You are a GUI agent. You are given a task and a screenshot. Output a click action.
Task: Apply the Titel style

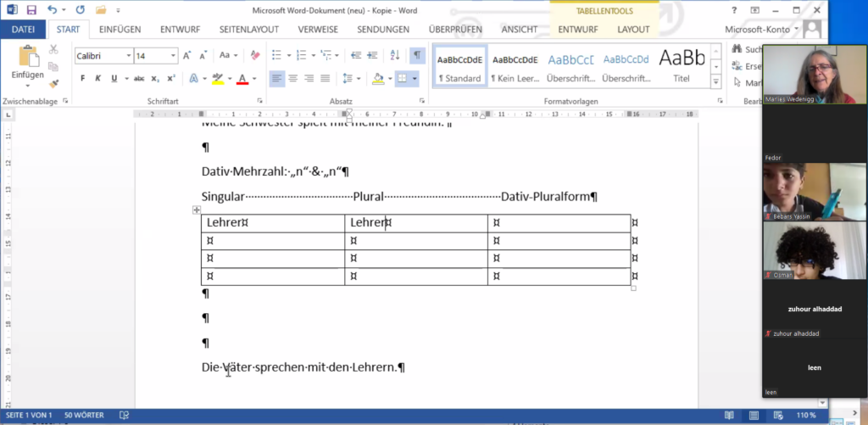(x=682, y=66)
